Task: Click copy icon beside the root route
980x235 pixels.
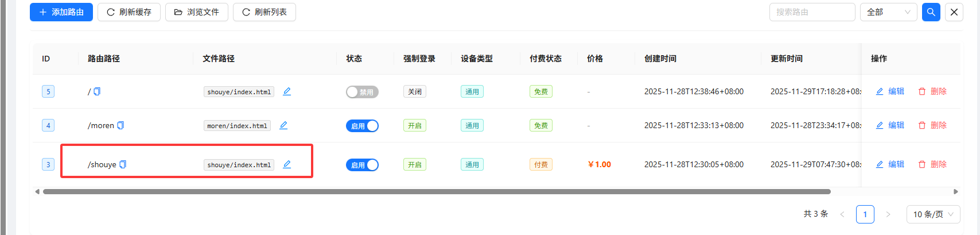Action: tap(97, 91)
